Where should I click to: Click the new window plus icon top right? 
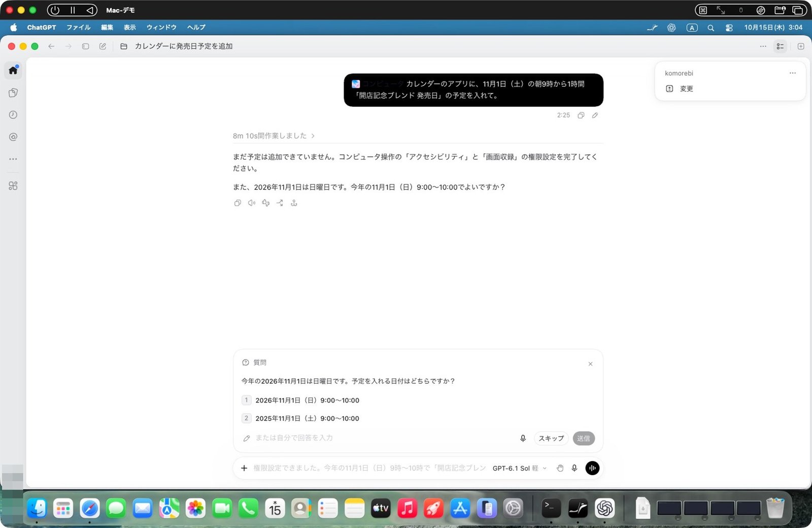tap(801, 46)
